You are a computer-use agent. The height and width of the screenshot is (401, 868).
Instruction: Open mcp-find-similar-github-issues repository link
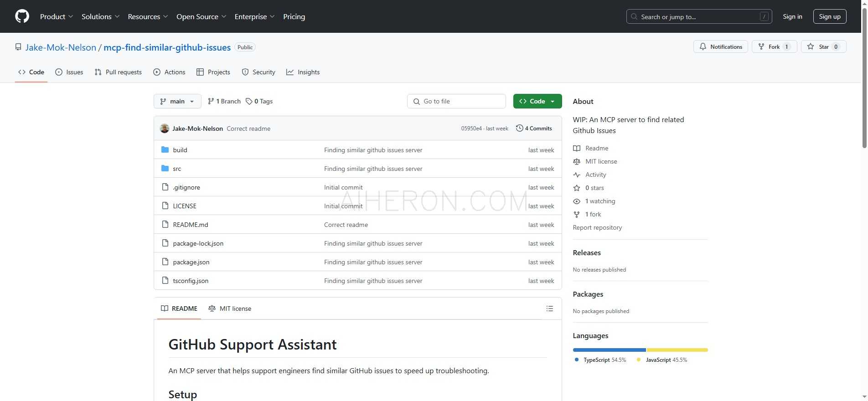click(x=167, y=47)
